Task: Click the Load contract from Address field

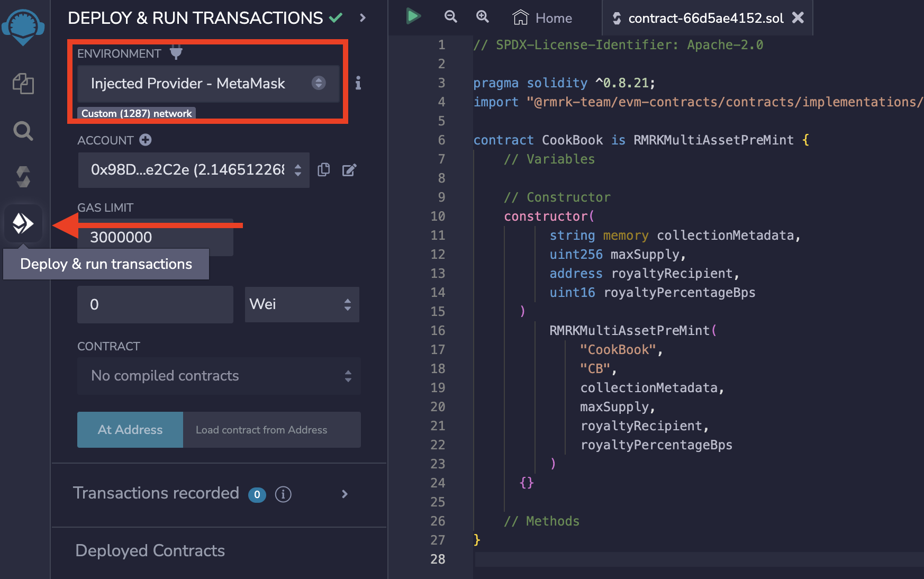Action: (x=271, y=430)
